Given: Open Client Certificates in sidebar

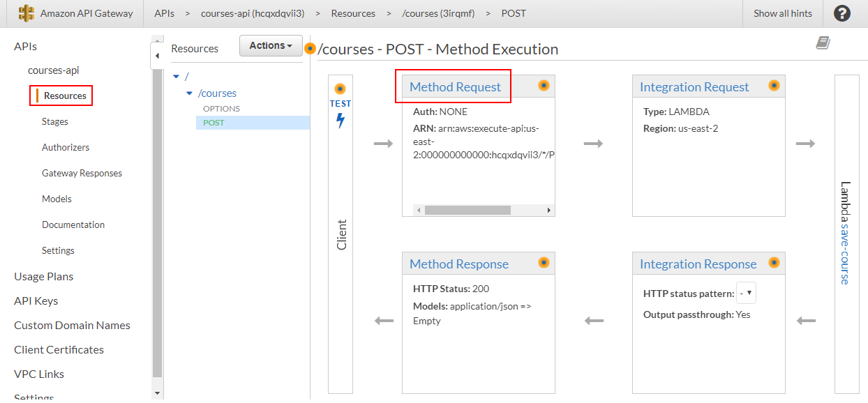Looking at the screenshot, I should (59, 349).
